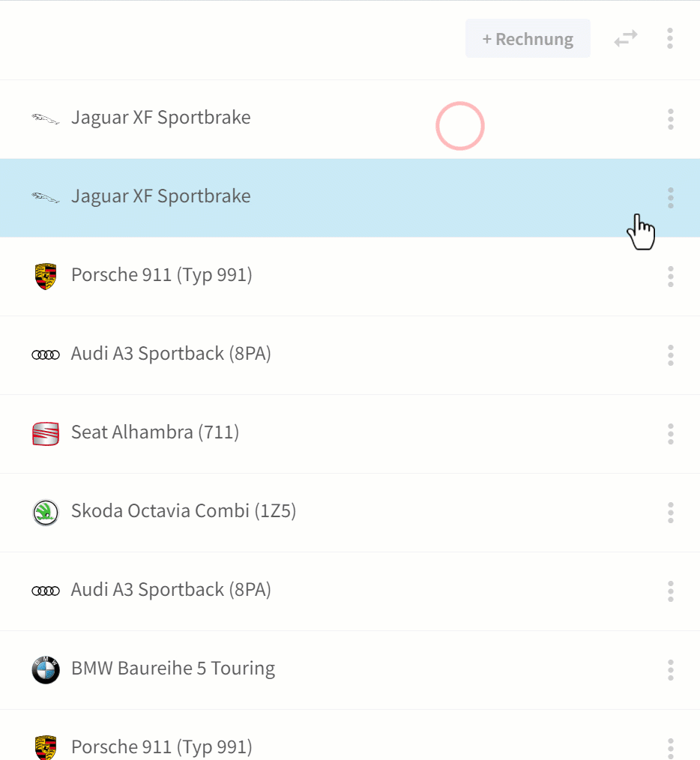Select Skoda Octavia Combi (1Z5) entry
The image size is (700, 760).
pyautogui.click(x=350, y=513)
